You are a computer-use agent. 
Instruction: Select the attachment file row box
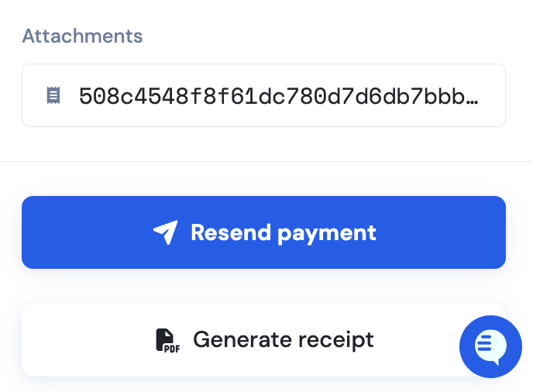coord(263,95)
